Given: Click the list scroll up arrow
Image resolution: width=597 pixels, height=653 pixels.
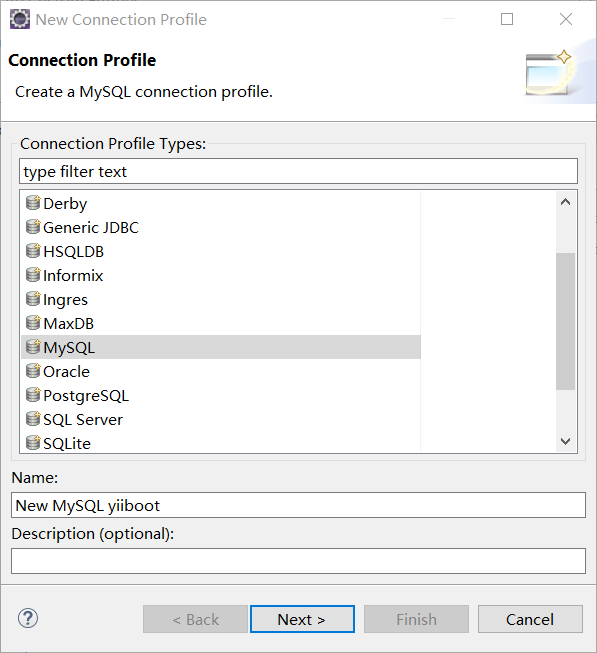Looking at the screenshot, I should click(565, 202).
